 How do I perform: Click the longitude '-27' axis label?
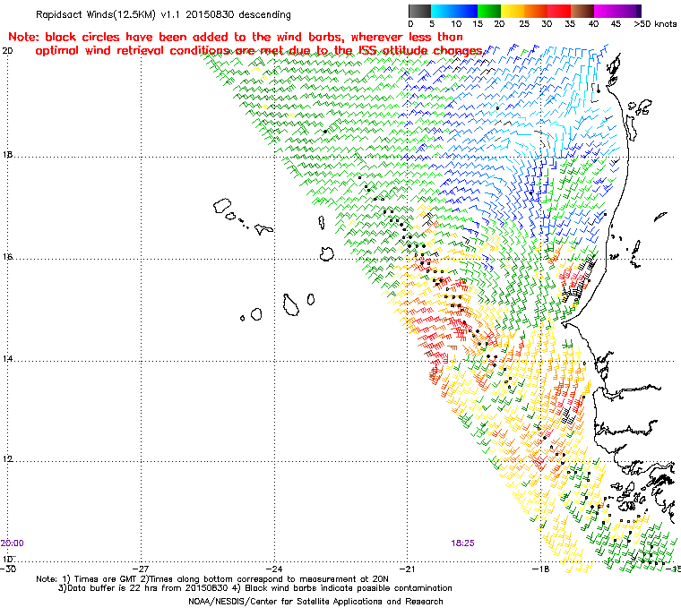(x=141, y=569)
